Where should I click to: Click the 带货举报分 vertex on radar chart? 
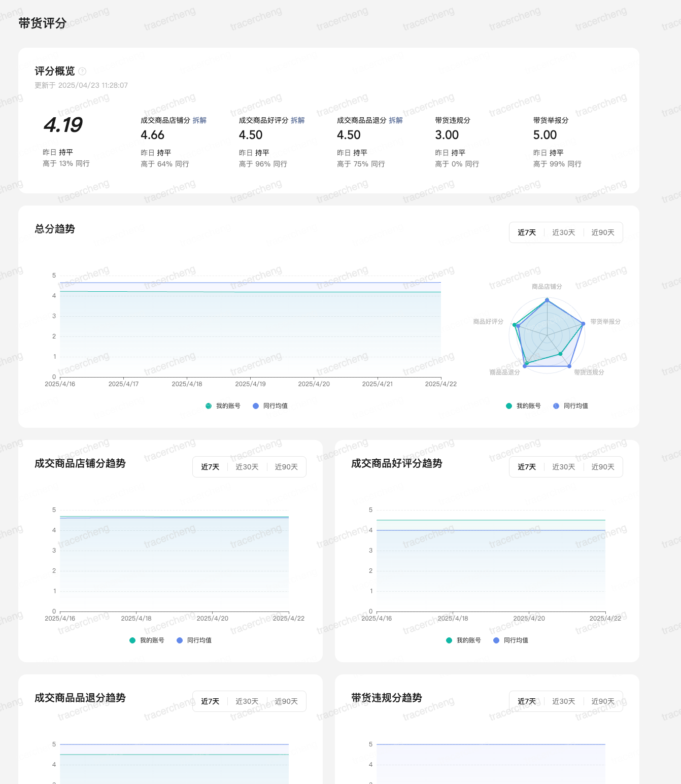pos(584,323)
